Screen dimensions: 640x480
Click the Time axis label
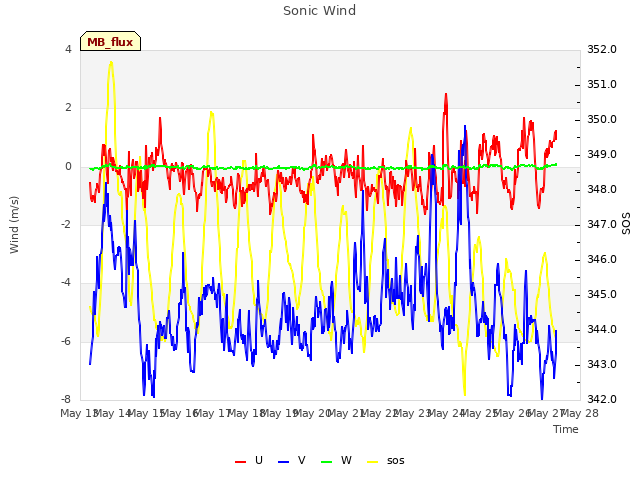566,429
